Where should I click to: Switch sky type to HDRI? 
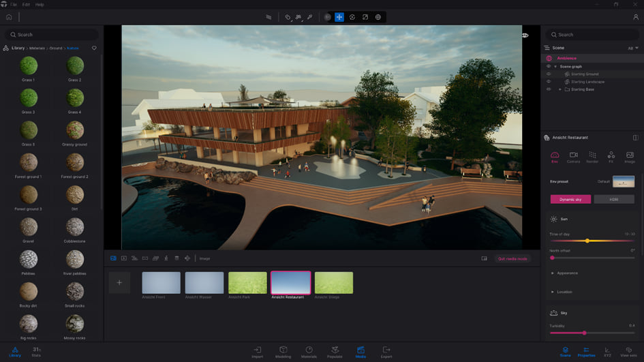click(614, 199)
